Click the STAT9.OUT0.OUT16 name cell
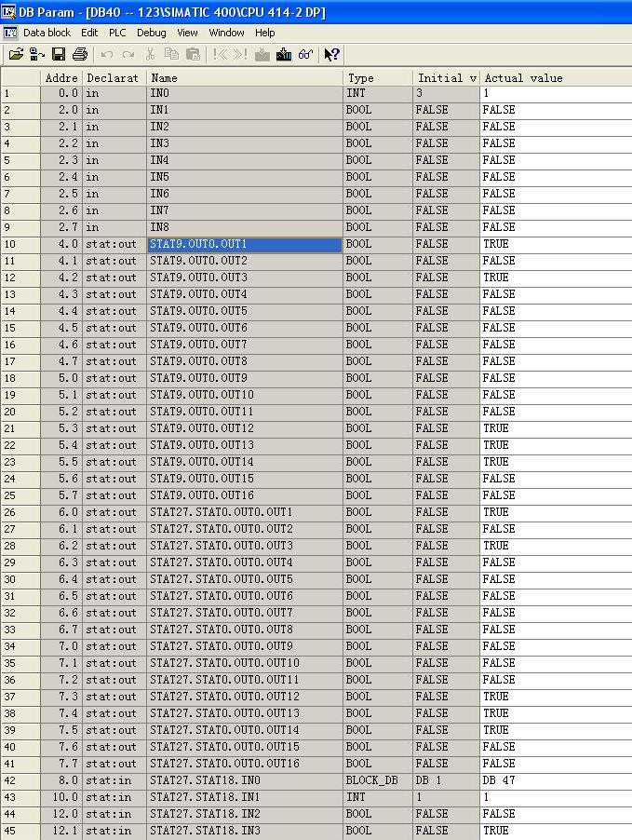 (x=244, y=495)
